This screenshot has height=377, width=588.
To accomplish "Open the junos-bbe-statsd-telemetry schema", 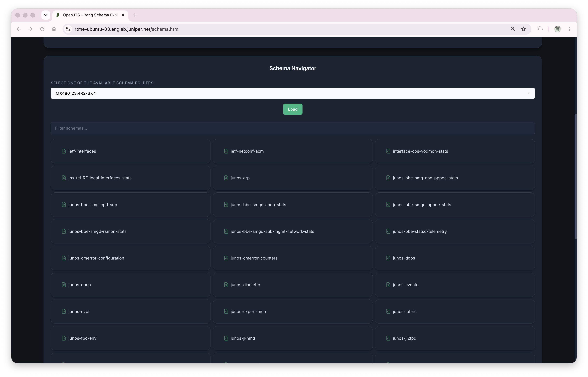I will coord(455,231).
